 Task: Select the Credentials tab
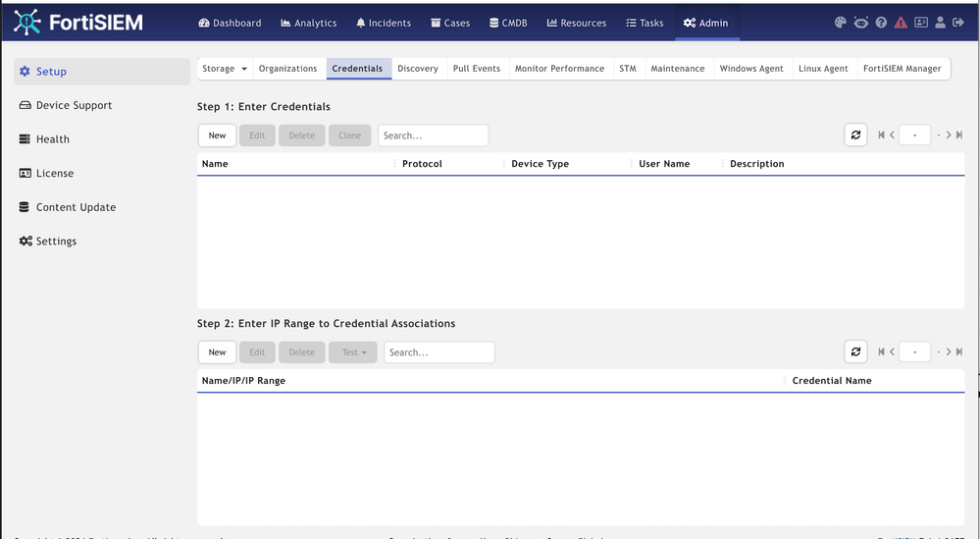point(357,69)
